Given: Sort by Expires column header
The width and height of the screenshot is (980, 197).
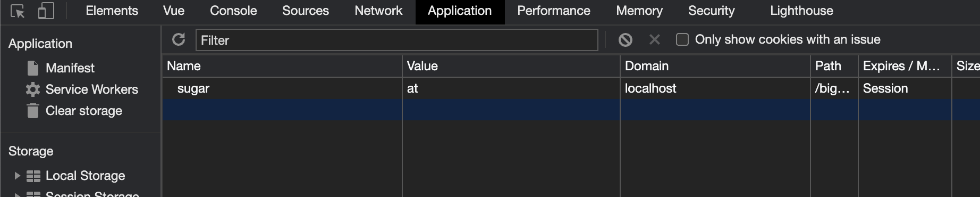Looking at the screenshot, I should pyautogui.click(x=905, y=66).
